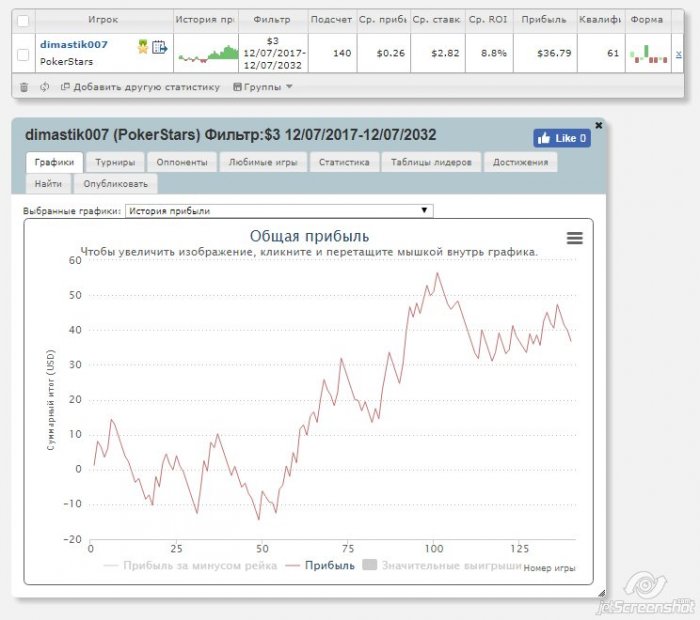
Task: Click the trash delete icon below the table
Action: [24, 87]
